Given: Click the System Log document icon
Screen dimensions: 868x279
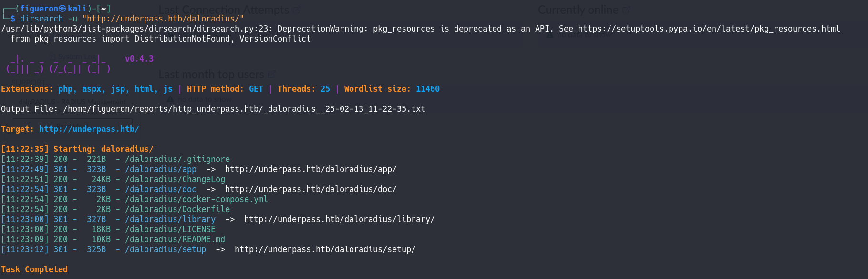Looking at the screenshot, I should pyautogui.click(x=52, y=57).
